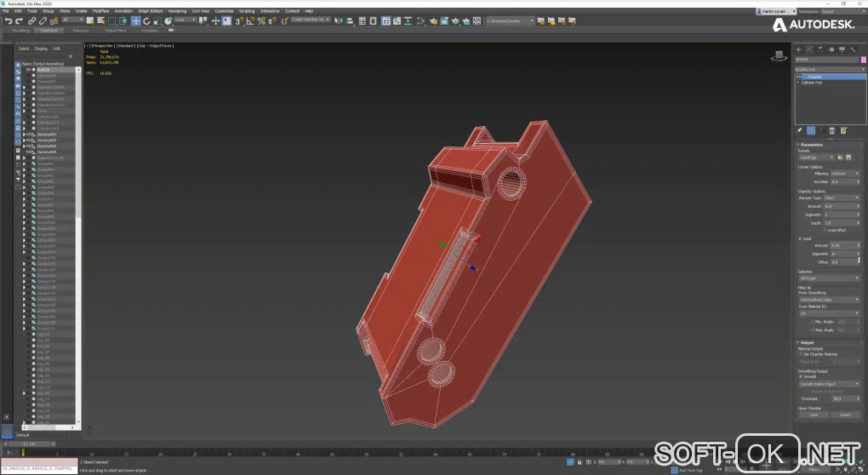This screenshot has height=475, width=868.
Task: Open the Create panel plus icon
Action: (x=799, y=49)
